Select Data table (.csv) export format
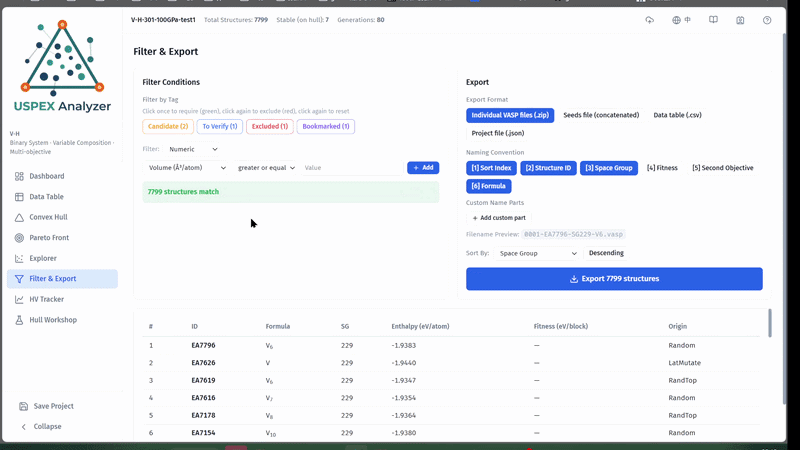The image size is (800, 450). [x=677, y=115]
